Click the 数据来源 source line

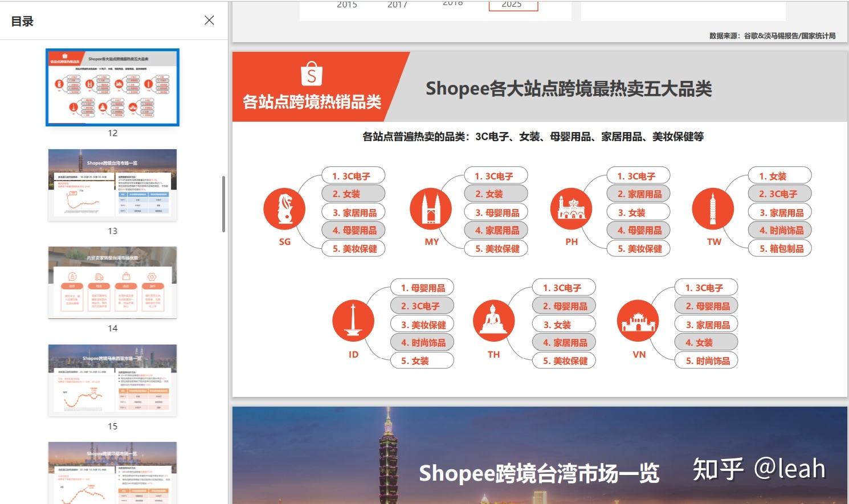[772, 35]
